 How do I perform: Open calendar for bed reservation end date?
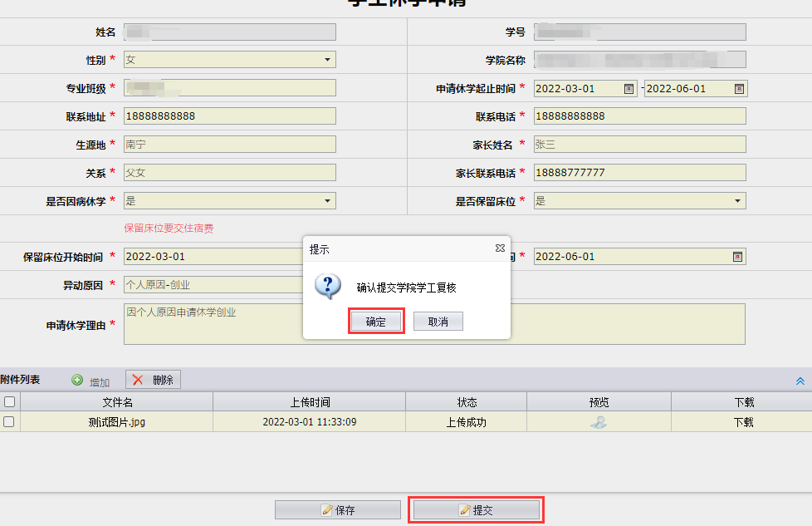[x=737, y=257]
